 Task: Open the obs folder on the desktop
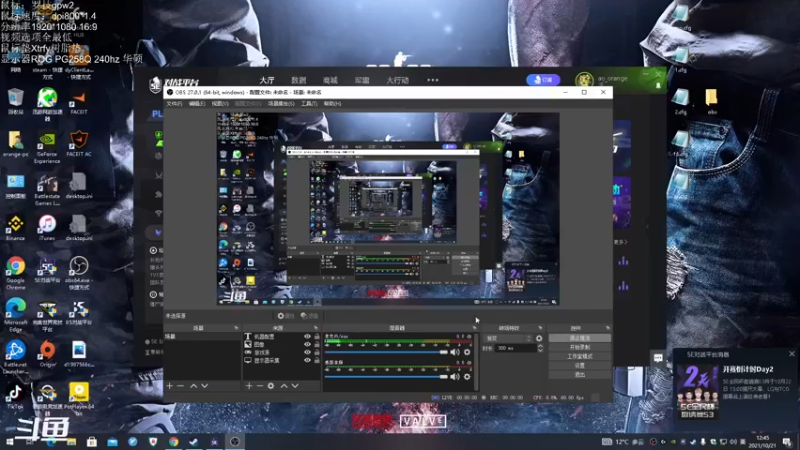click(712, 101)
